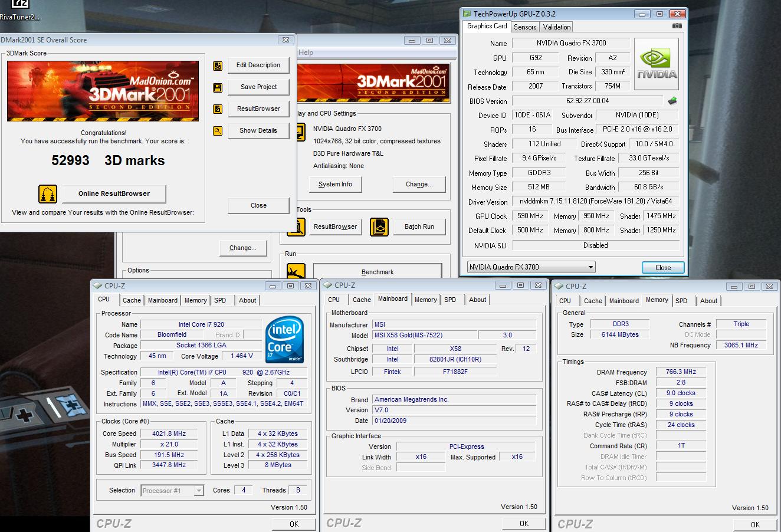
Task: Click the CPU-Z Memory window title icon
Action: pyautogui.click(x=559, y=287)
